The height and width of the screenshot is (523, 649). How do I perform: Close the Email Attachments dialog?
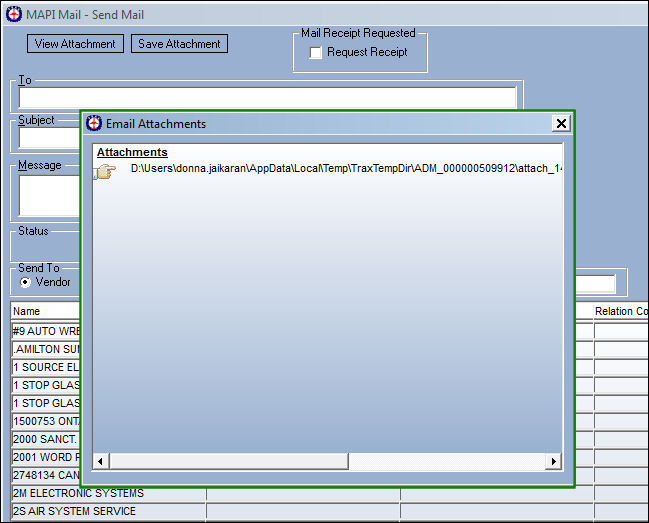coord(561,123)
